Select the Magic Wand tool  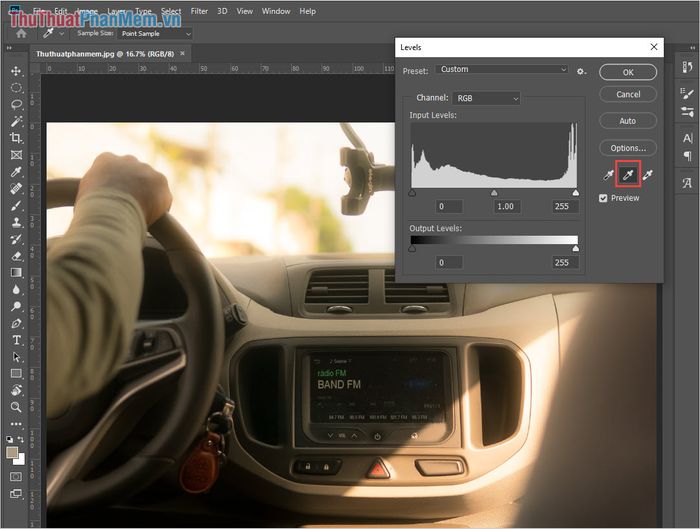(16, 121)
